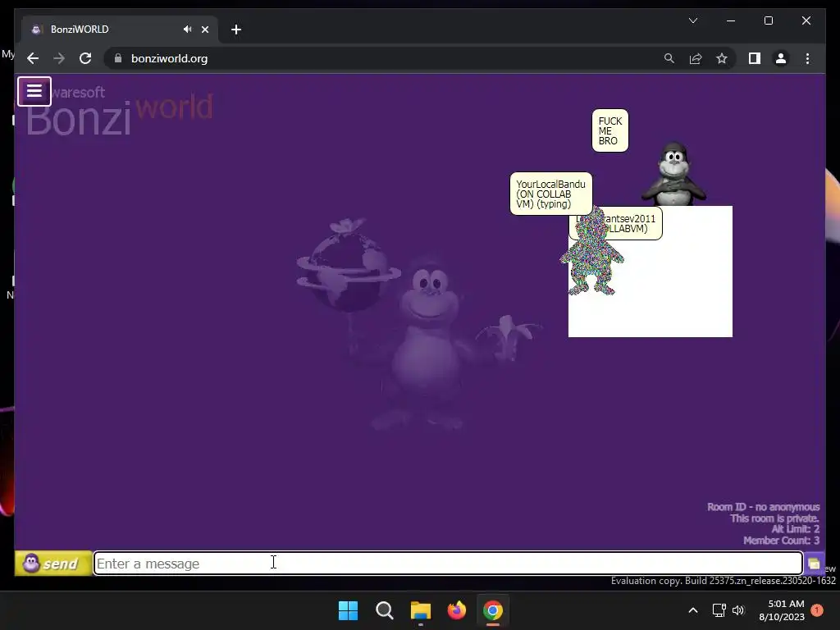This screenshot has height=630, width=840.
Task: Open Chrome's three-dot menu
Action: click(807, 58)
